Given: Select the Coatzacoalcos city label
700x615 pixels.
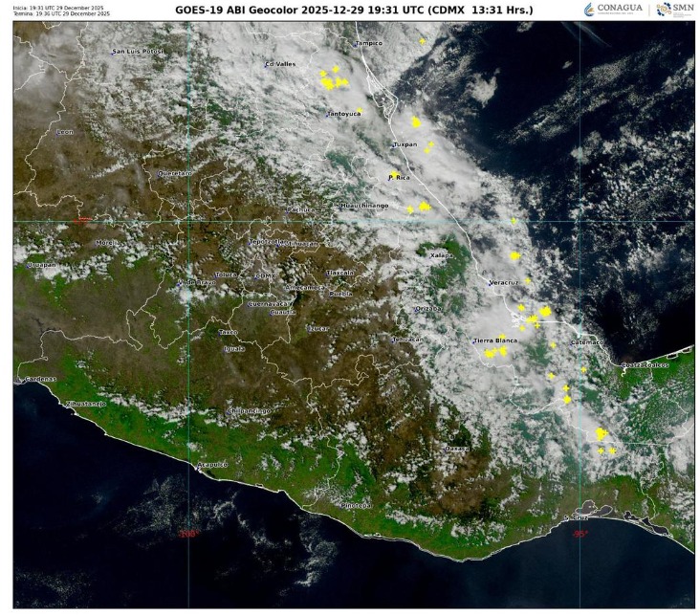Looking at the screenshot, I should click(x=645, y=364).
